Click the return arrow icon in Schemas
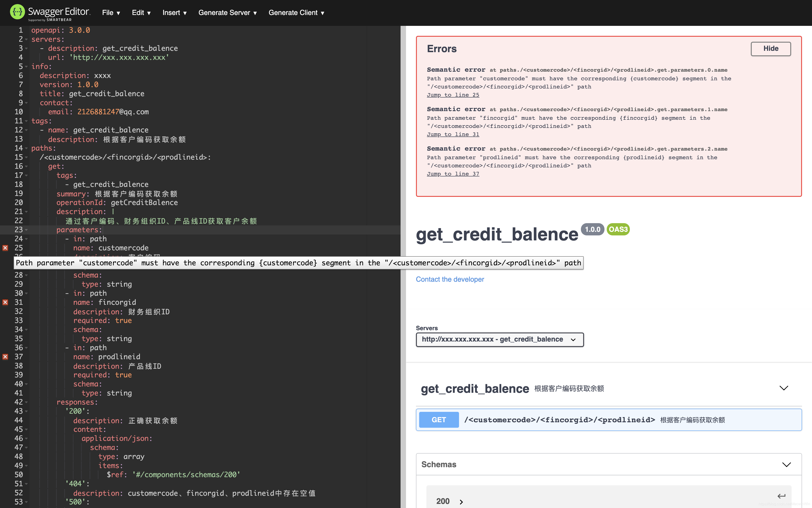The height and width of the screenshot is (508, 812). (x=781, y=496)
